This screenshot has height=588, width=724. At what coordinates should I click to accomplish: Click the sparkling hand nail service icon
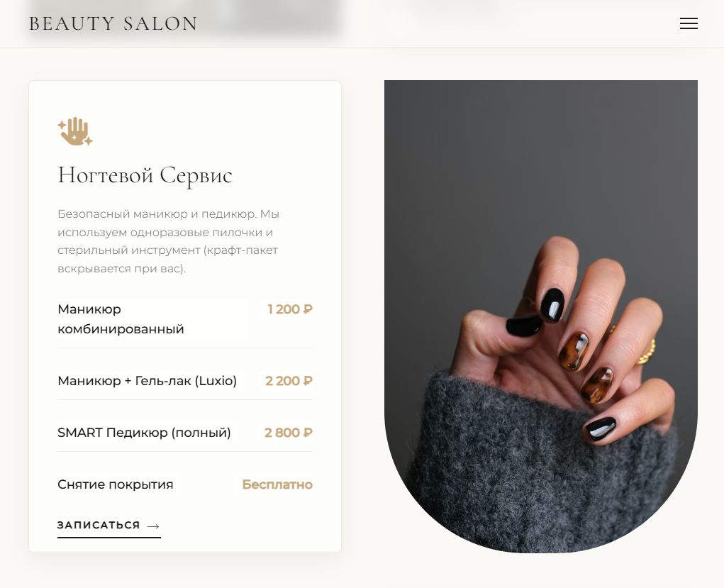75,132
